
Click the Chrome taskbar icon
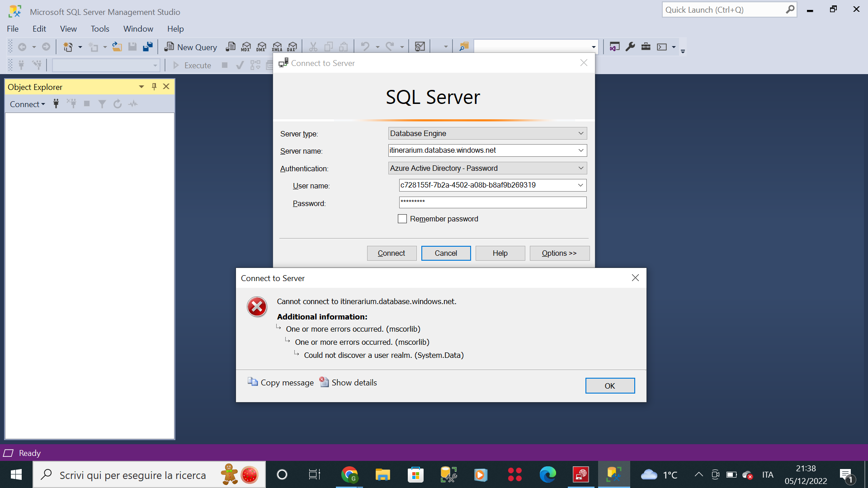point(349,474)
